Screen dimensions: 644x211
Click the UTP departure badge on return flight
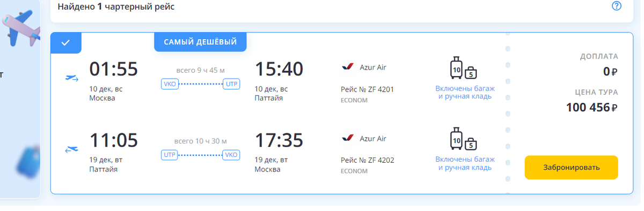click(x=170, y=155)
